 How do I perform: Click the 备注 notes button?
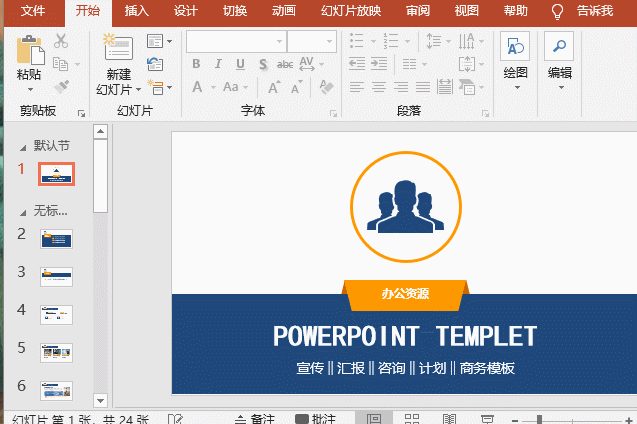point(255,419)
